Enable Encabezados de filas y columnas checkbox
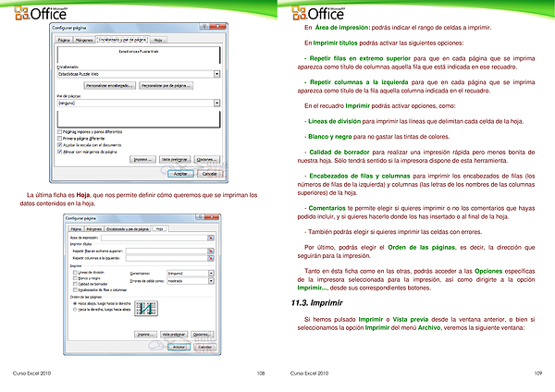This screenshot has height=392, width=555. (x=75, y=289)
